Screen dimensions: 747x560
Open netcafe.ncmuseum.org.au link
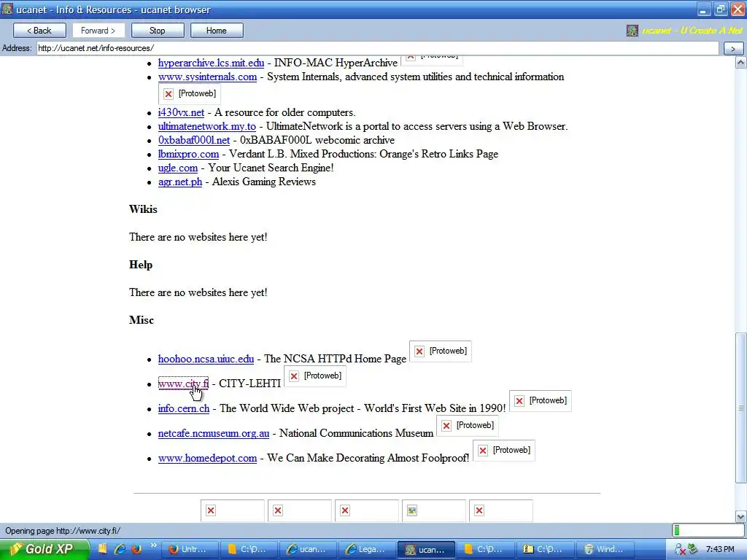[x=214, y=433]
